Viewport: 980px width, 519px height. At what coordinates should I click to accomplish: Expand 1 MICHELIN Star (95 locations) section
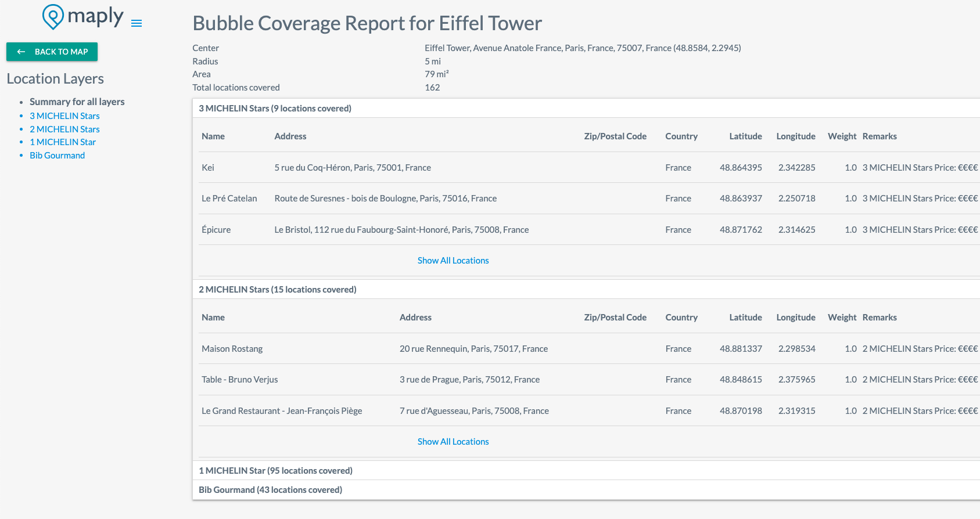click(275, 471)
